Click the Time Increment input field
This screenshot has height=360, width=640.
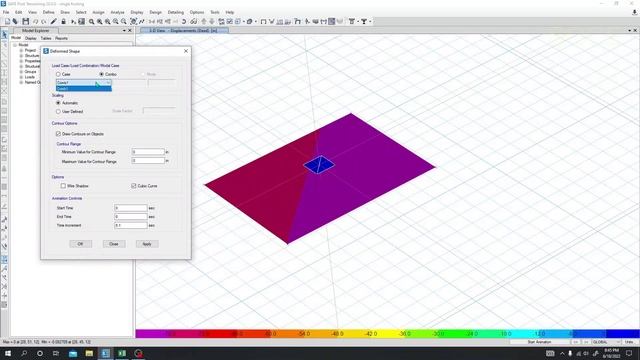(131, 225)
